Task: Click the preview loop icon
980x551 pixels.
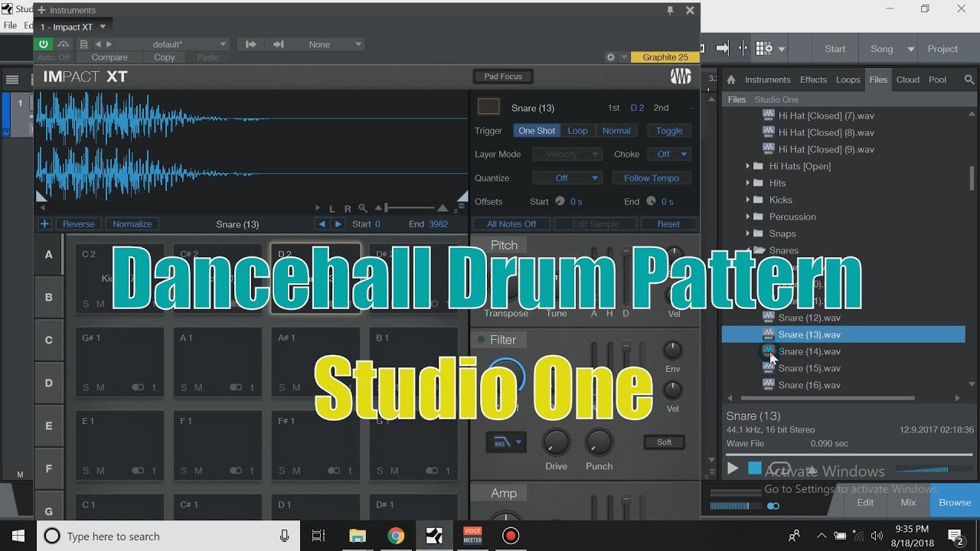Action: point(779,468)
